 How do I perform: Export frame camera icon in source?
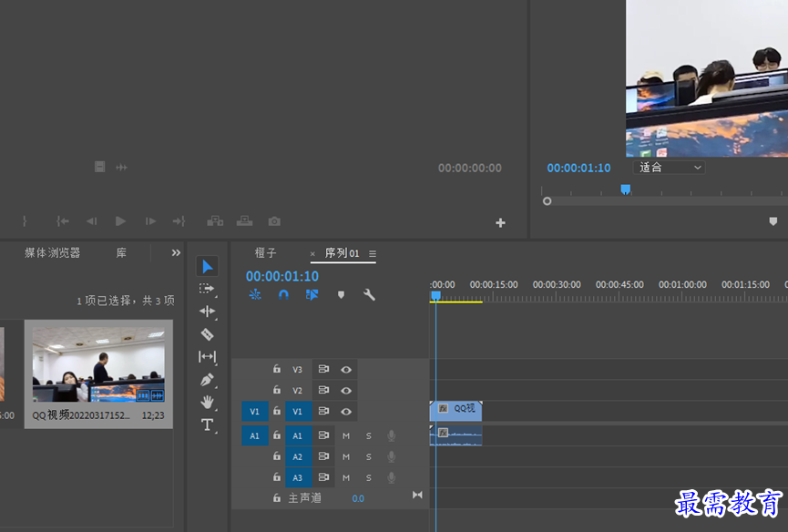coord(274,221)
